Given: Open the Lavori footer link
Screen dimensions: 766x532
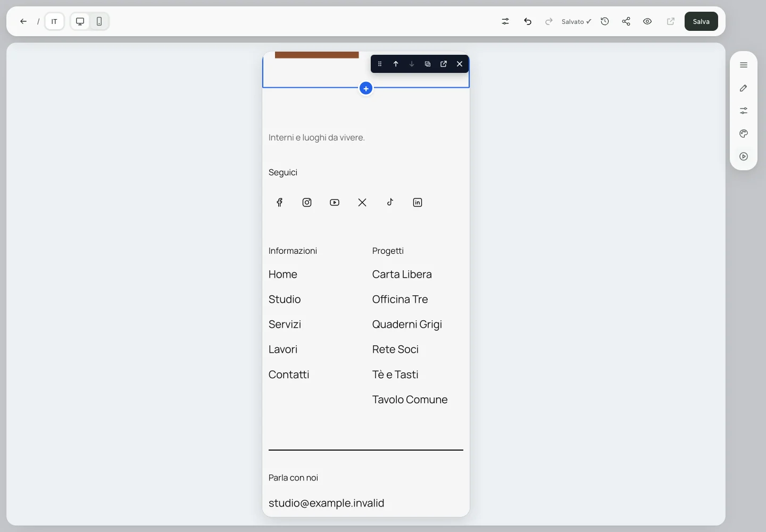Looking at the screenshot, I should point(283,350).
